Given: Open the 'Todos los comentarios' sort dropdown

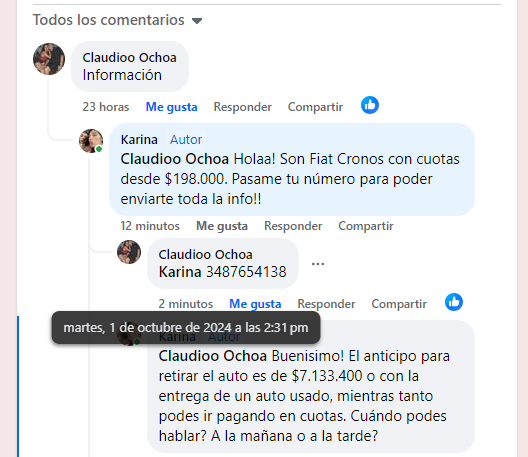Looking at the screenshot, I should pyautogui.click(x=118, y=20).
